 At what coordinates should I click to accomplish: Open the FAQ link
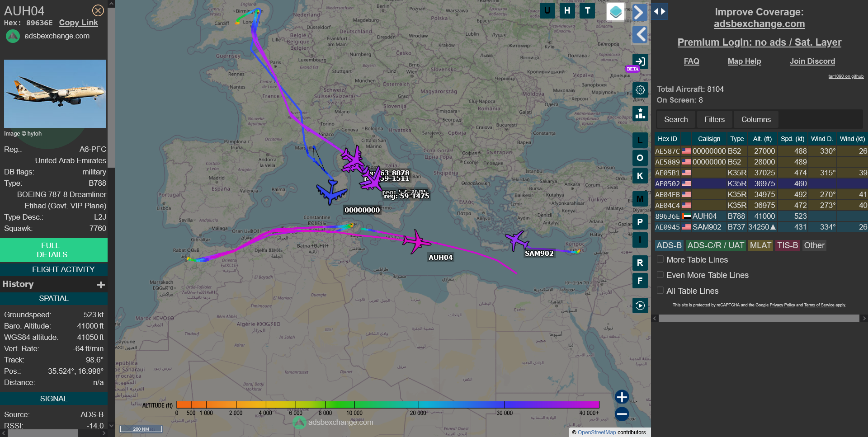[x=691, y=61]
